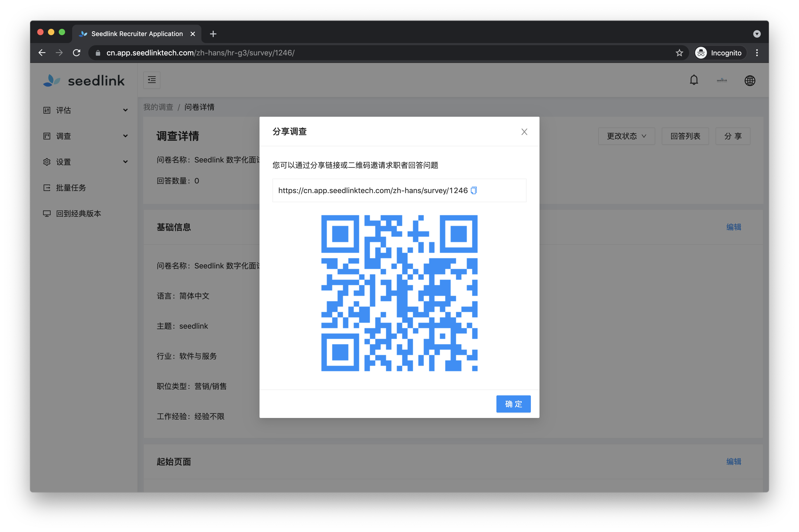Click the 分享 button
This screenshot has height=532, width=799.
pos(733,136)
